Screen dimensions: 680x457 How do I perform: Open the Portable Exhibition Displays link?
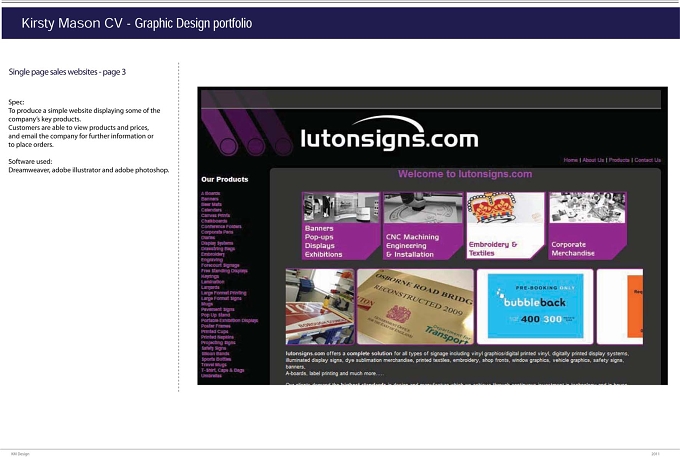pos(229,320)
